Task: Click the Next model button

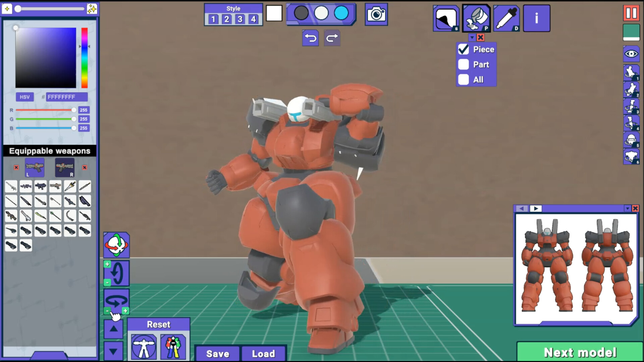Action: [580, 352]
